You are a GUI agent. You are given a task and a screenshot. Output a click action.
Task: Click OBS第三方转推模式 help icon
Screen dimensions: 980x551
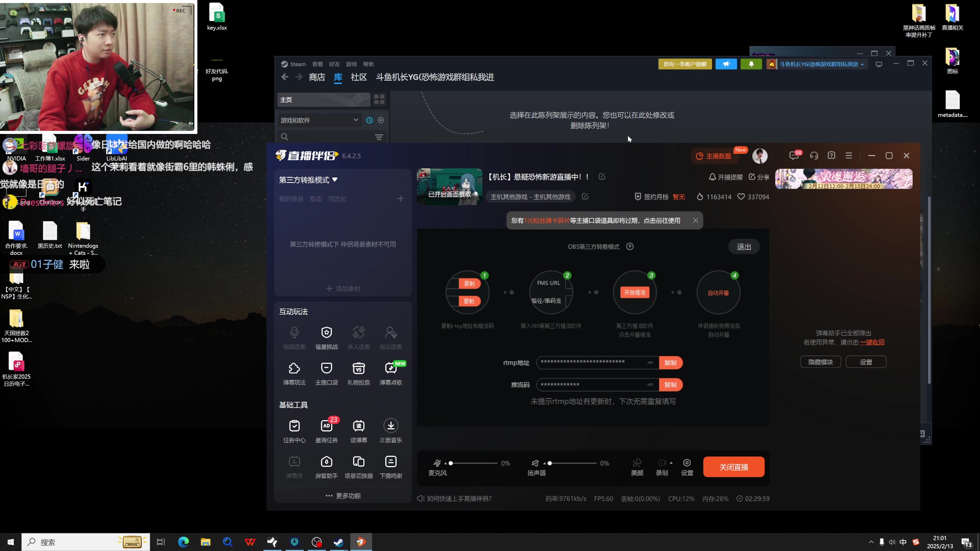[630, 246]
